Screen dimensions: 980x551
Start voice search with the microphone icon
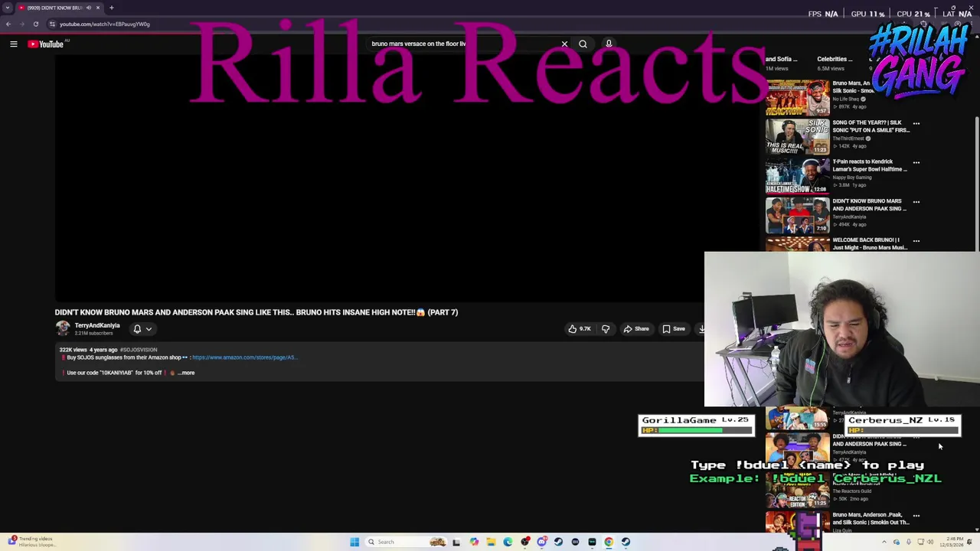pyautogui.click(x=609, y=44)
